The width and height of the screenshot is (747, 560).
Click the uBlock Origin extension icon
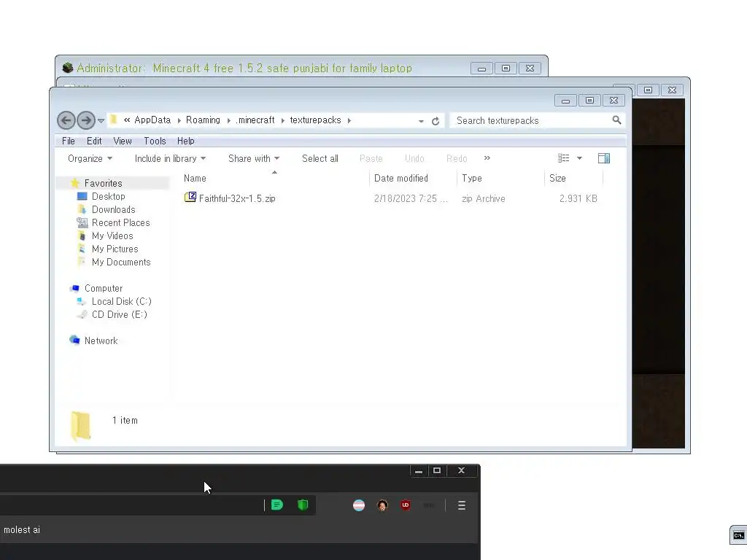point(406,505)
